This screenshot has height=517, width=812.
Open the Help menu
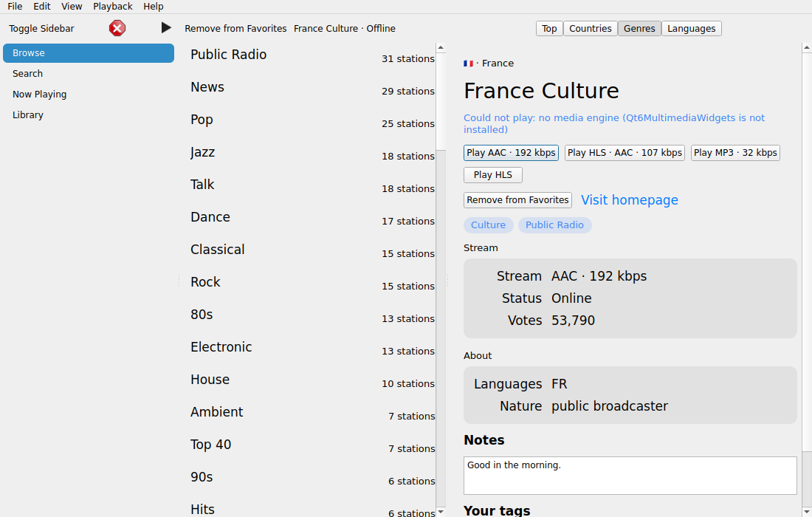(x=154, y=6)
